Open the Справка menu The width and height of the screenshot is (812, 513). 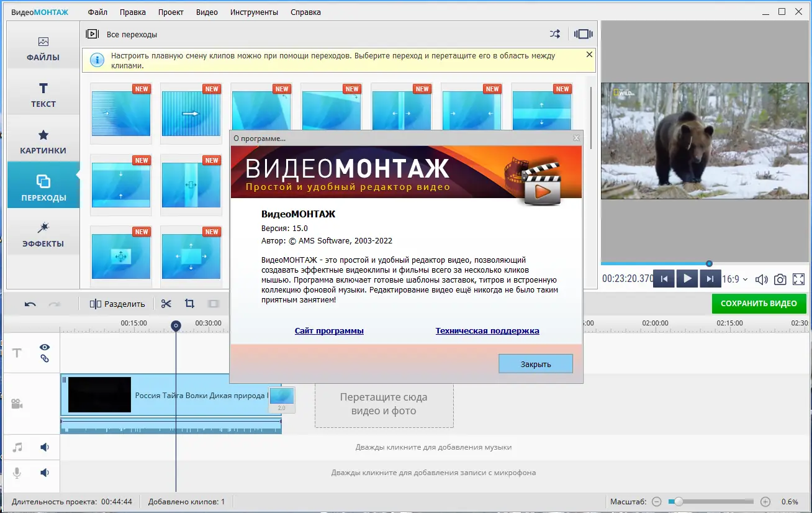(305, 12)
